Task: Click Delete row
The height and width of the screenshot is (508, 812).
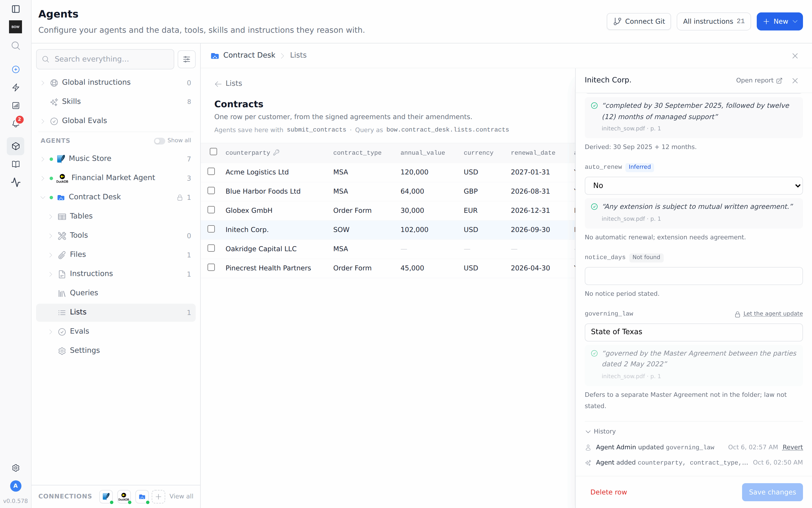Action: tap(608, 492)
